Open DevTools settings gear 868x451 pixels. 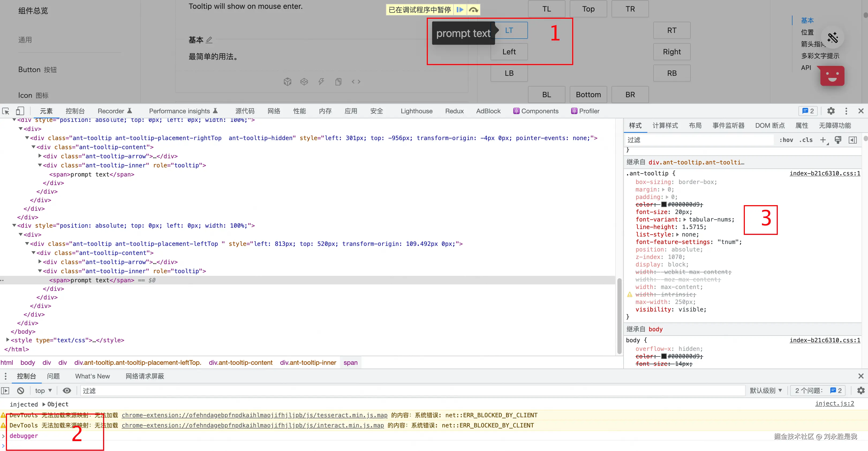click(831, 111)
